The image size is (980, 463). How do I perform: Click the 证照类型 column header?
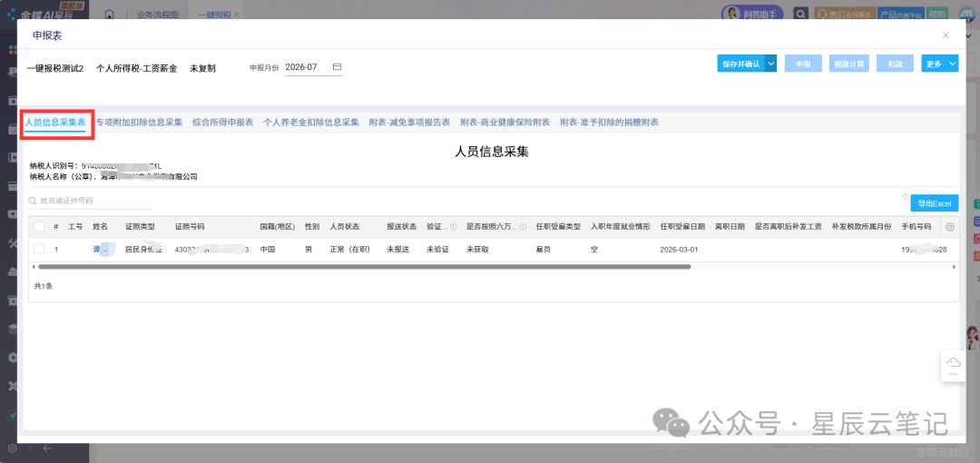pos(140,226)
